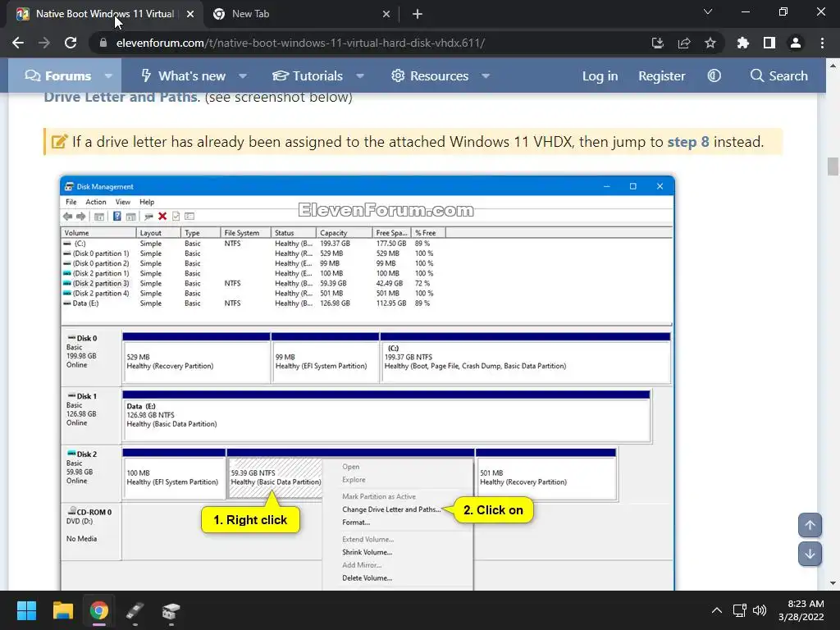Open the Tutorials section
Screen dimensions: 840x630
tap(308, 75)
